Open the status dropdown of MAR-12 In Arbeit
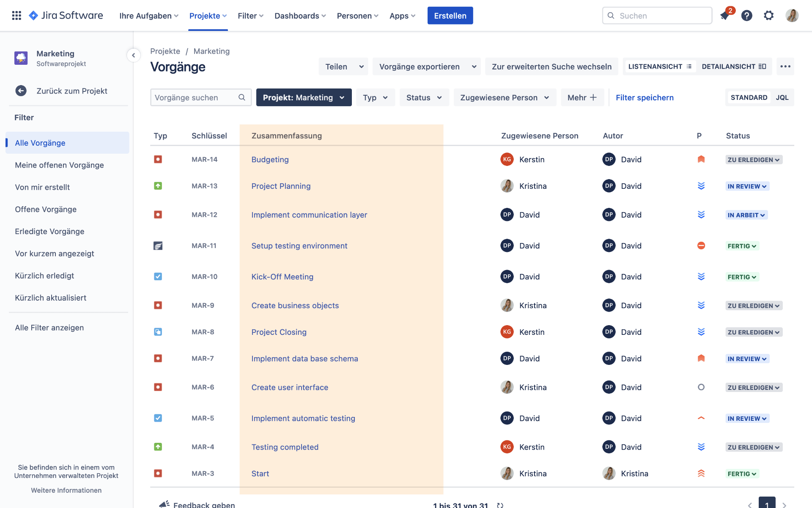812x508 pixels. coord(746,215)
